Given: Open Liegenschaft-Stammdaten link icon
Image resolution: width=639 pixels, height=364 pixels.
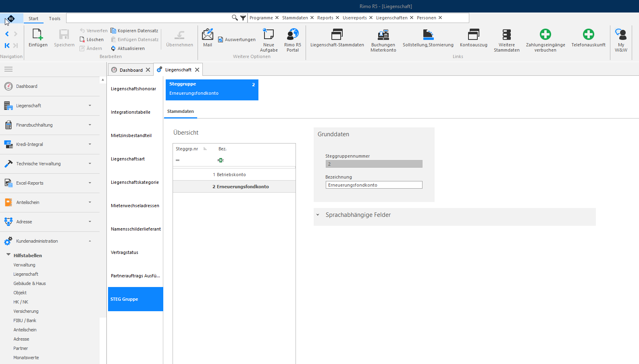Looking at the screenshot, I should 337,34.
